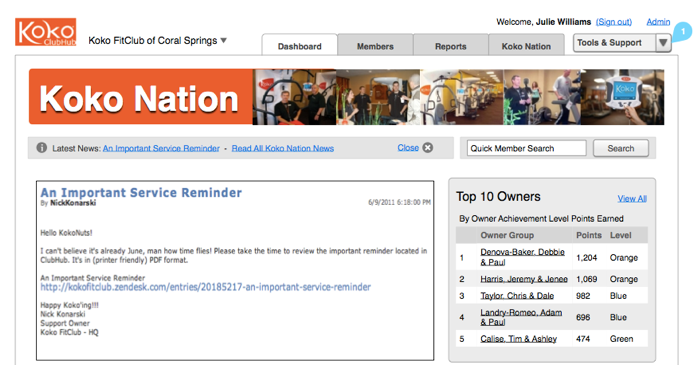Click the Koko ClubHub logo
The width and height of the screenshot is (698, 365).
[45, 32]
